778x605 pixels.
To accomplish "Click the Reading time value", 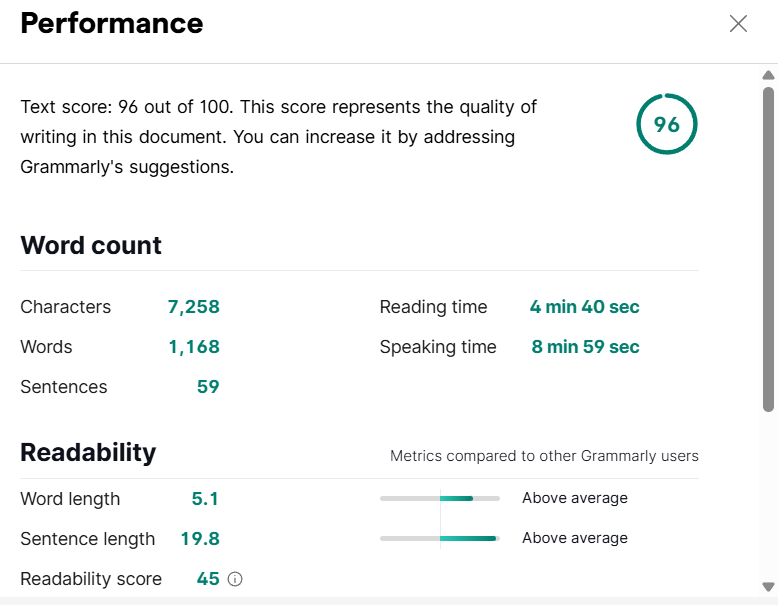I will [584, 307].
